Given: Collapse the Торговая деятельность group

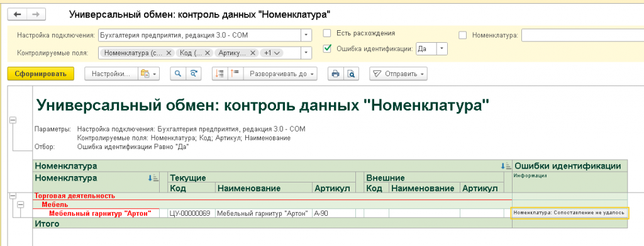Looking at the screenshot, I should (13, 196).
